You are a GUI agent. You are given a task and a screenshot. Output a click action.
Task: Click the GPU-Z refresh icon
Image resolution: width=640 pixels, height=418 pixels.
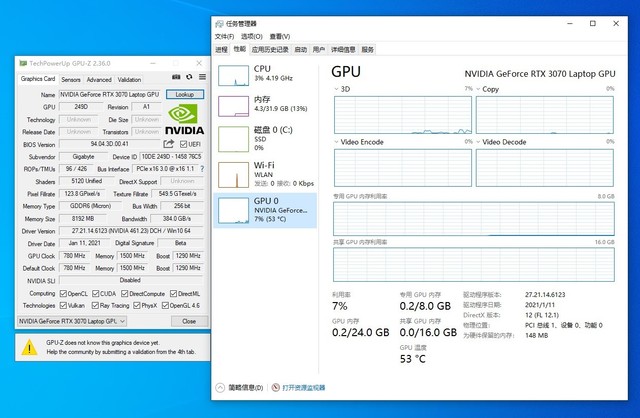tap(189, 77)
